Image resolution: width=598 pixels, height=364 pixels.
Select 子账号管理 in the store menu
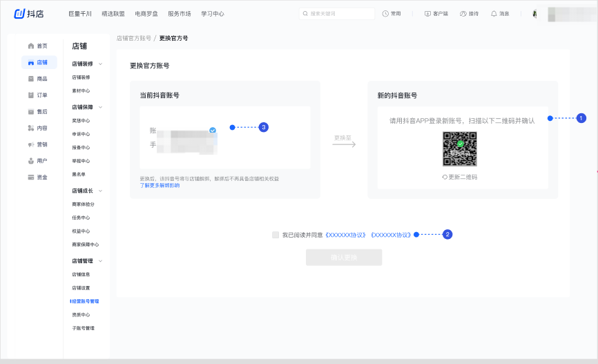83,328
